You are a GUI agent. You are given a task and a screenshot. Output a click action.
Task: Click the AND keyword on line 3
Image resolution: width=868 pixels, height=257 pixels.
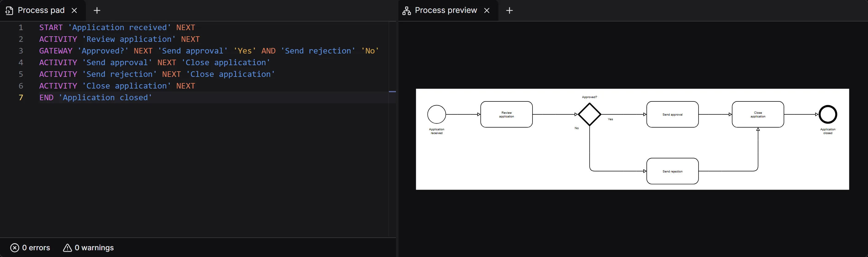coord(269,51)
